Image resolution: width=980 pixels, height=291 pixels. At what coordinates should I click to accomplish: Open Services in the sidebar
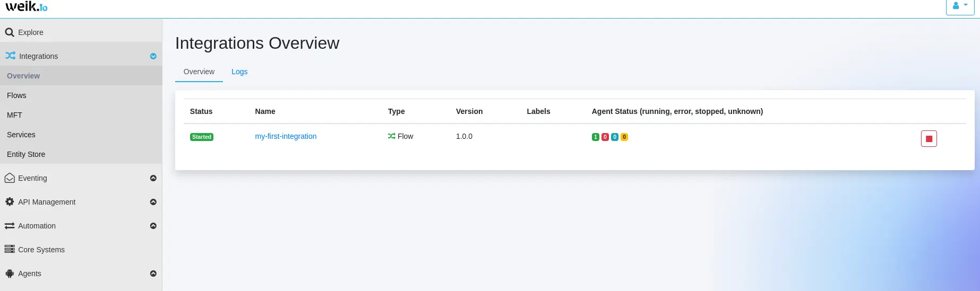pos(81,135)
